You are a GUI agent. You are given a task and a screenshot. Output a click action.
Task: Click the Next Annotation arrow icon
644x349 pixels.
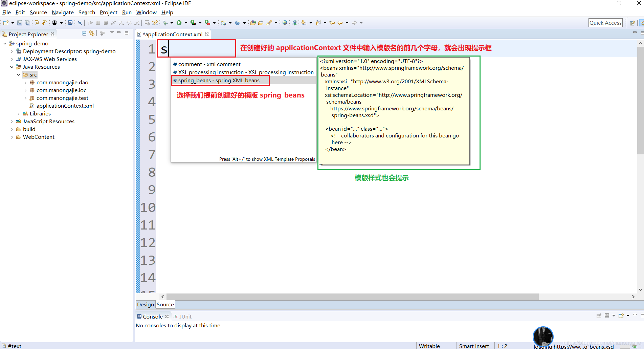click(x=304, y=23)
